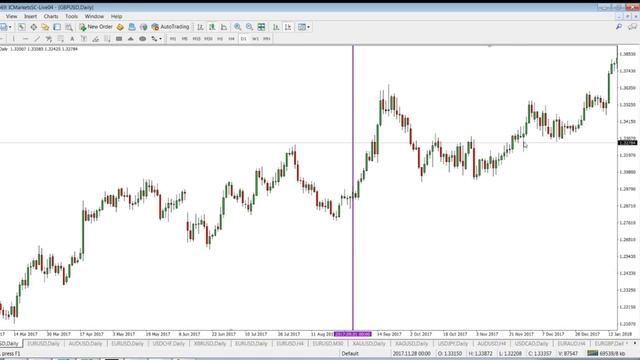Open the Window menu
The height and width of the screenshot is (360, 640).
click(x=94, y=16)
